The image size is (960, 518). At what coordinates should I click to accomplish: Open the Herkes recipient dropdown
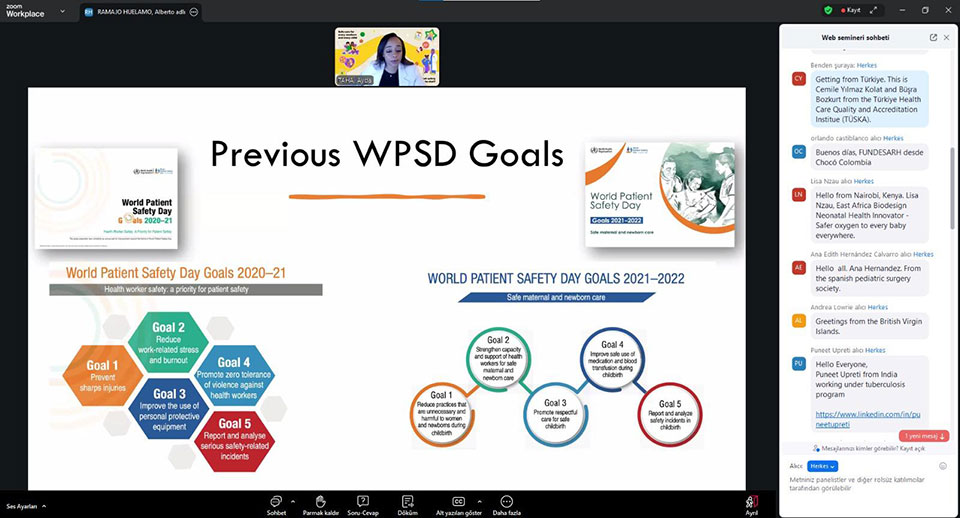[x=822, y=466]
